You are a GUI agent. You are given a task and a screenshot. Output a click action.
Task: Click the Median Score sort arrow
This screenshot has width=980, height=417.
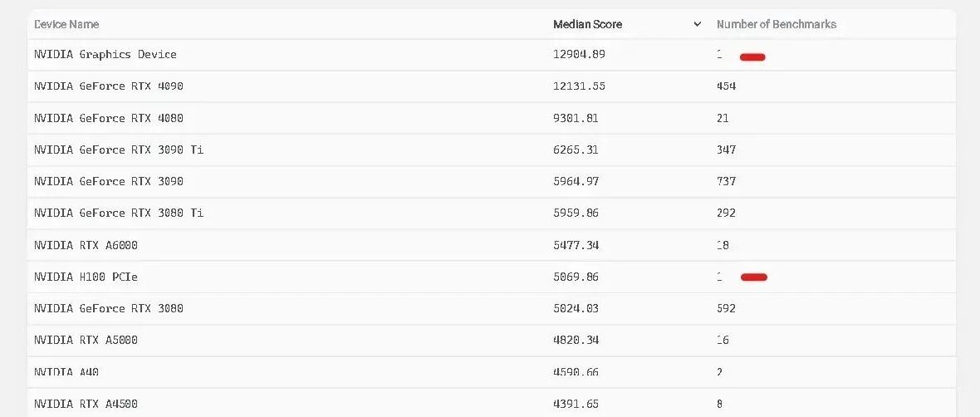tap(698, 24)
